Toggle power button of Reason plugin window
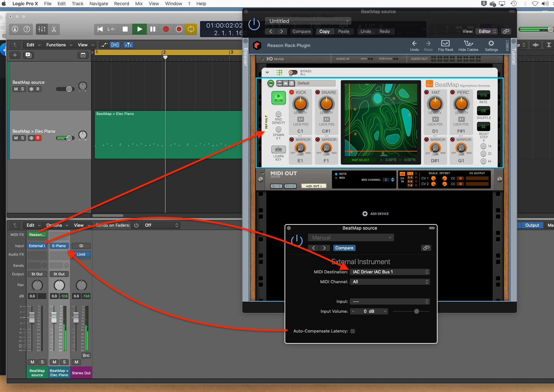The height and width of the screenshot is (392, 554). pos(254,24)
